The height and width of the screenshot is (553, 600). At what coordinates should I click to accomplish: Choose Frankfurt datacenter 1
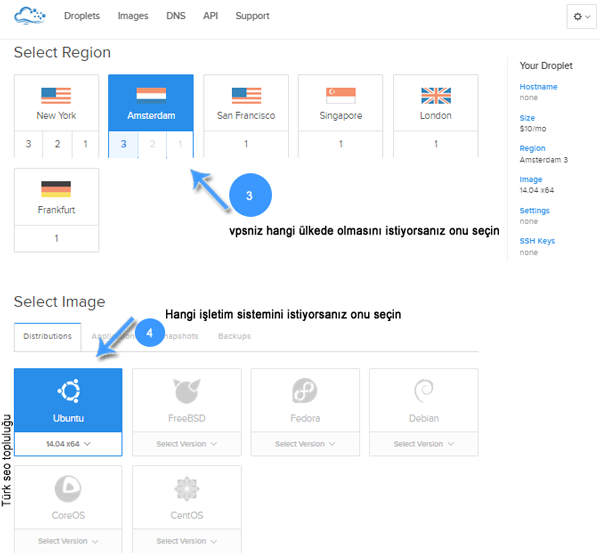tap(56, 238)
